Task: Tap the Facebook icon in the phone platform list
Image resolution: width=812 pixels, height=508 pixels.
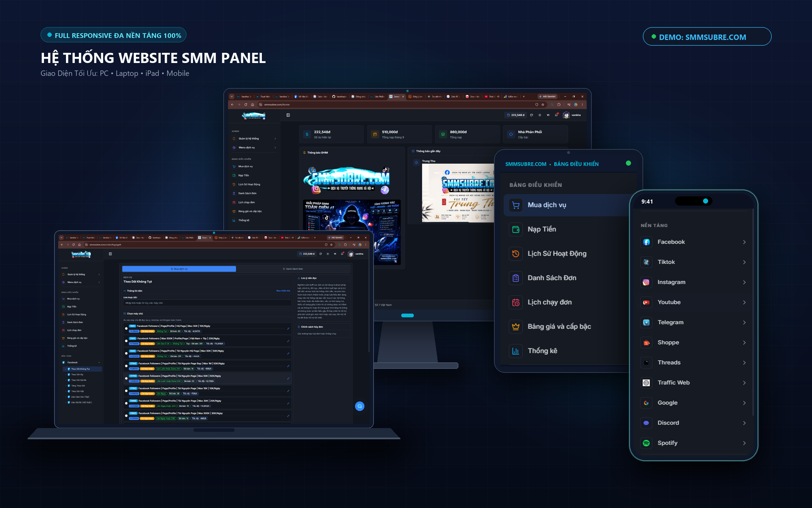Action: (646, 242)
